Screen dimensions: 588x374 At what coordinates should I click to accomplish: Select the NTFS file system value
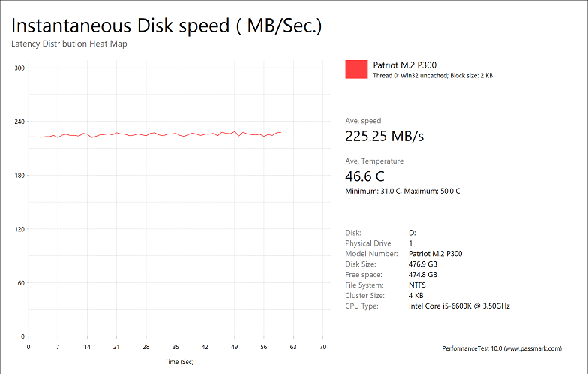click(x=418, y=285)
